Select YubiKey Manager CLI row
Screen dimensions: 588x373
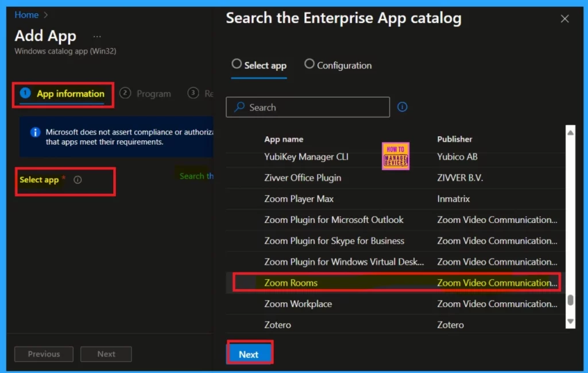point(395,157)
